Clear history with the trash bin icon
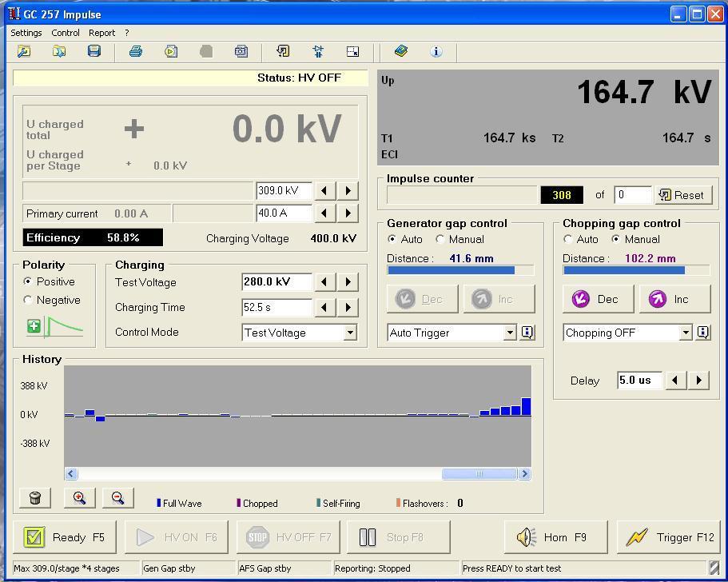Image resolution: width=728 pixels, height=582 pixels. click(35, 498)
